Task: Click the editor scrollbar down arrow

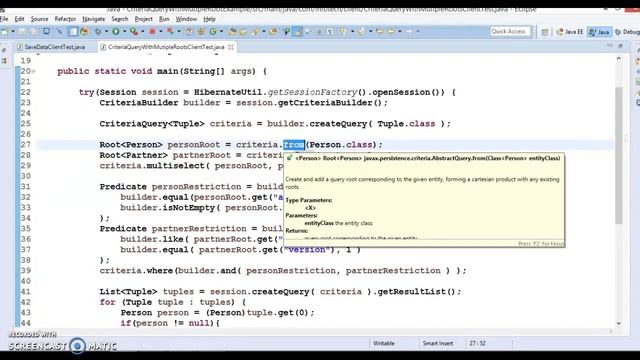Action: [x=619, y=323]
